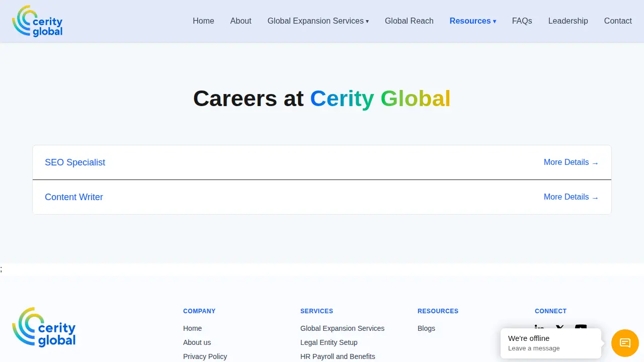Open Global Reach in the navbar
This screenshot has width=644, height=362.
pyautogui.click(x=409, y=21)
